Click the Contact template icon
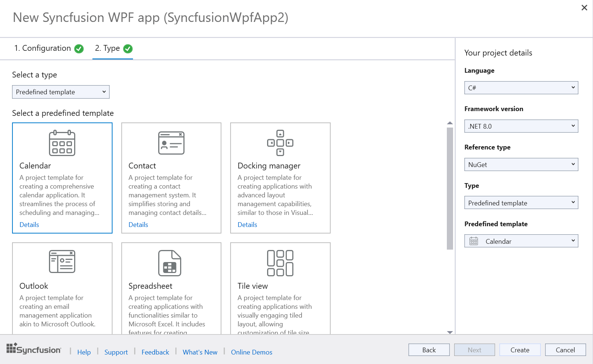 [x=171, y=143]
